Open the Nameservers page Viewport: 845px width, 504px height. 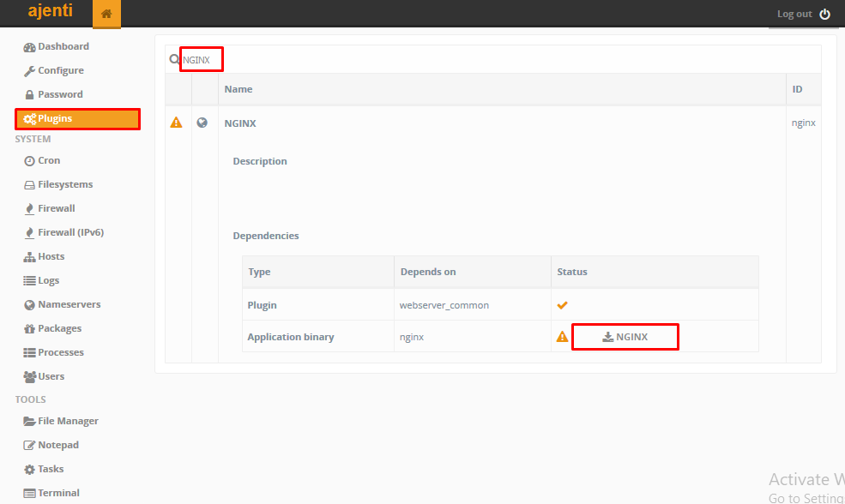(x=69, y=304)
